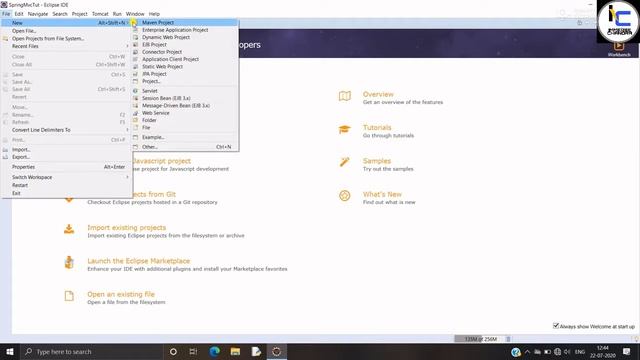Open the Tomcat menu
640x360 pixels.
click(x=100, y=14)
